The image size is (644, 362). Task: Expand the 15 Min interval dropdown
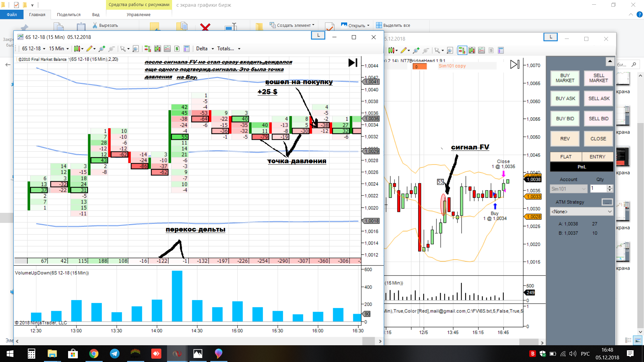click(59, 49)
